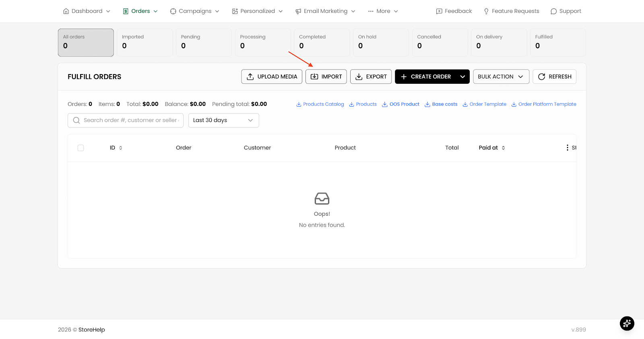Click the Create Order button
Image resolution: width=644 pixels, height=339 pixels.
point(426,76)
